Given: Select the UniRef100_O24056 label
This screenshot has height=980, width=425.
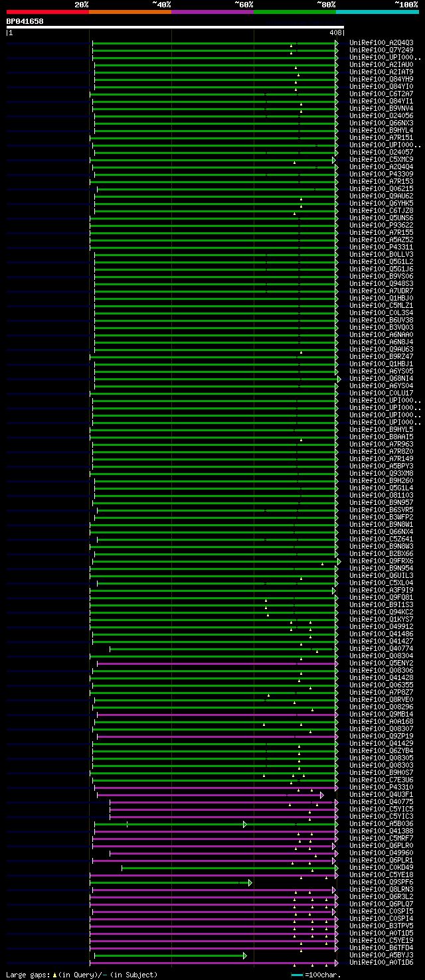Looking at the screenshot, I should pyautogui.click(x=381, y=115).
